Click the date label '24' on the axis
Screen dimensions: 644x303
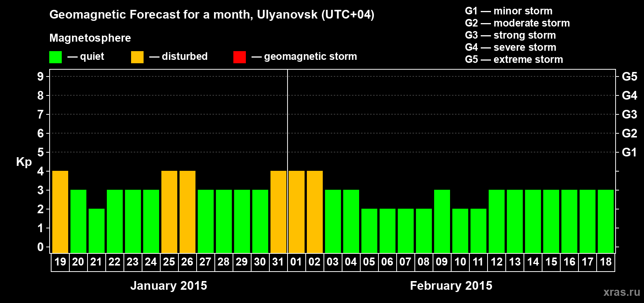[151, 262]
